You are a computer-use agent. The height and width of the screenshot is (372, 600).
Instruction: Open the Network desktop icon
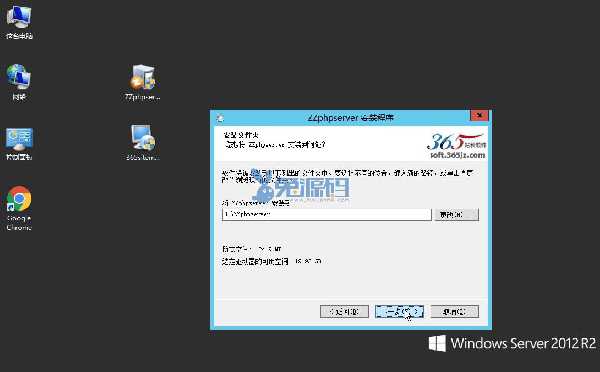(x=19, y=82)
